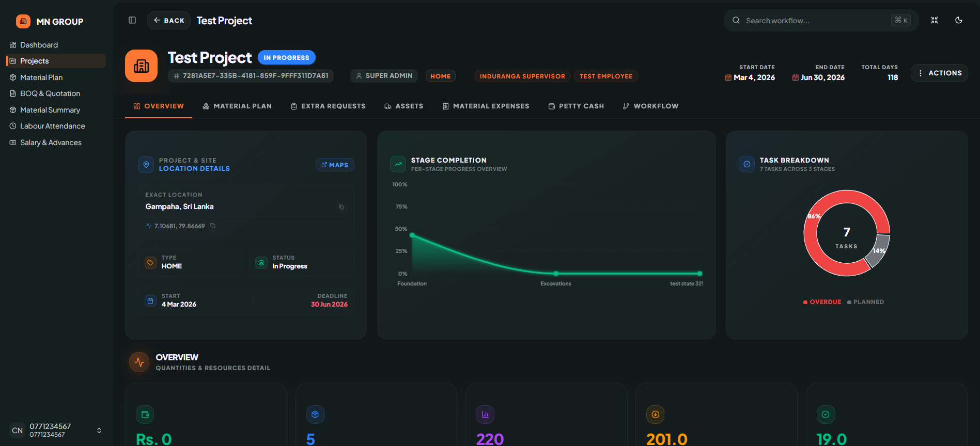The width and height of the screenshot is (980, 446).
Task: Click the MN GROUP logo icon
Action: 23,21
